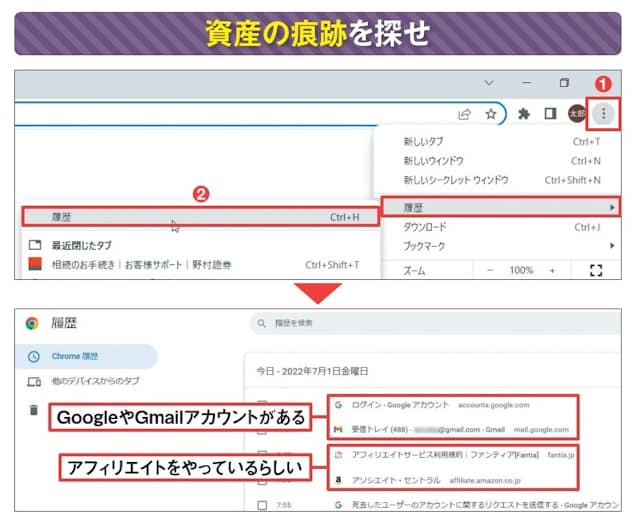The height and width of the screenshot is (522, 638).
Task: Click 最近閉じたタブ entry
Action: pos(81,245)
